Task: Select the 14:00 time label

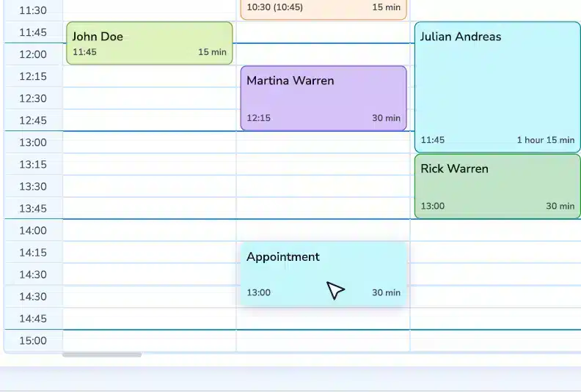Action: pos(33,231)
